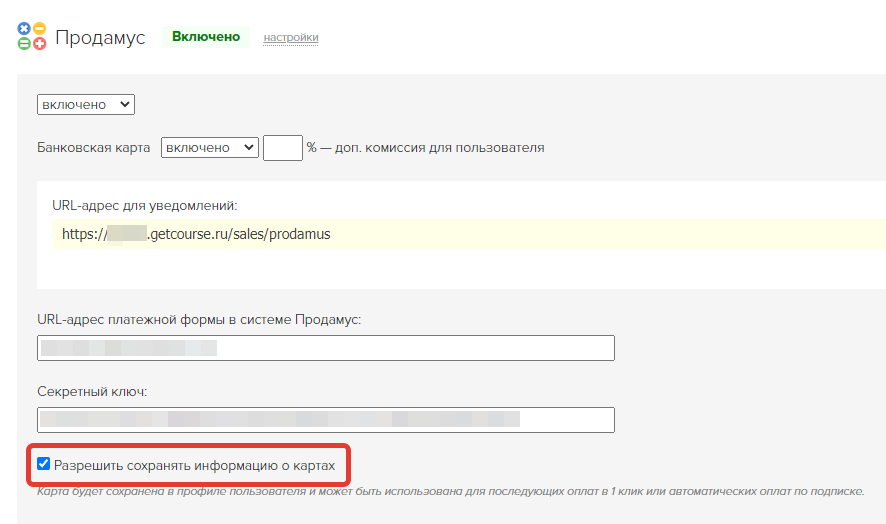Open the Банковская карта включено dropdown
The width and height of the screenshot is (886, 524).
[210, 148]
